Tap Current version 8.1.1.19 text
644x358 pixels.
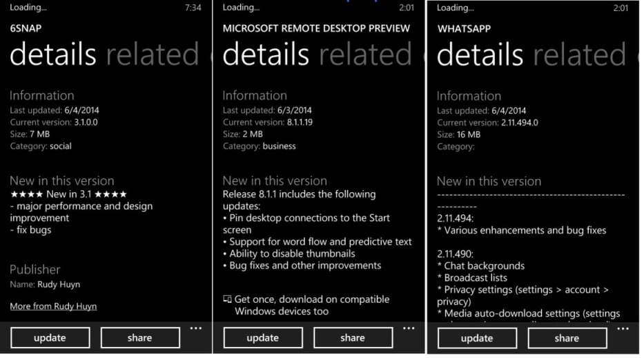[268, 122]
